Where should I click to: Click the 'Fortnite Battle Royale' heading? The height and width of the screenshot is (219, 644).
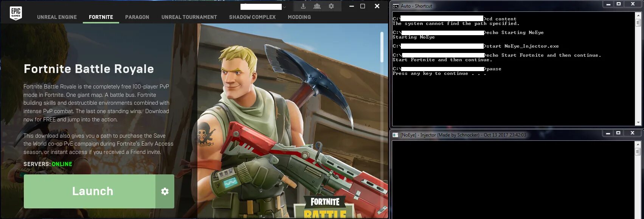(89, 69)
